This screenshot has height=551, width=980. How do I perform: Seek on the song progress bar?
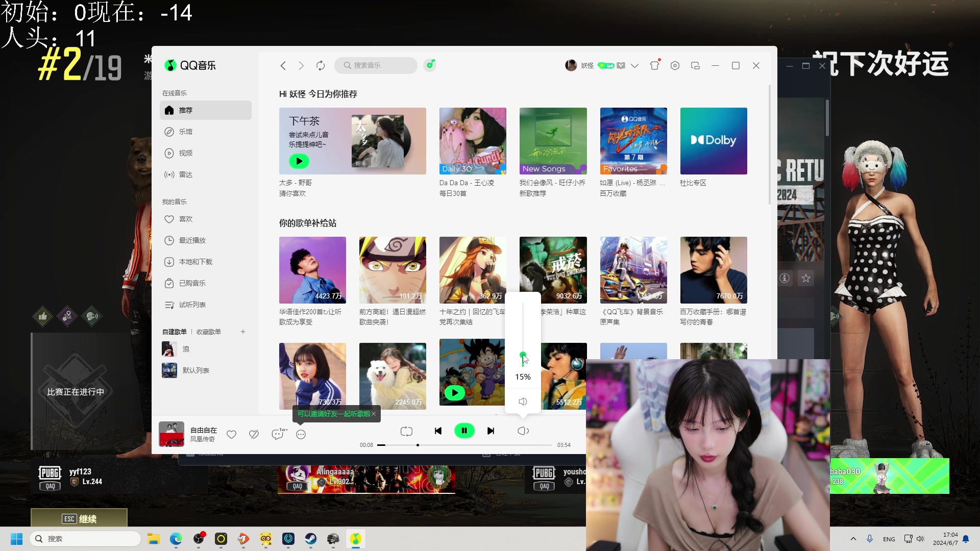pos(465,445)
